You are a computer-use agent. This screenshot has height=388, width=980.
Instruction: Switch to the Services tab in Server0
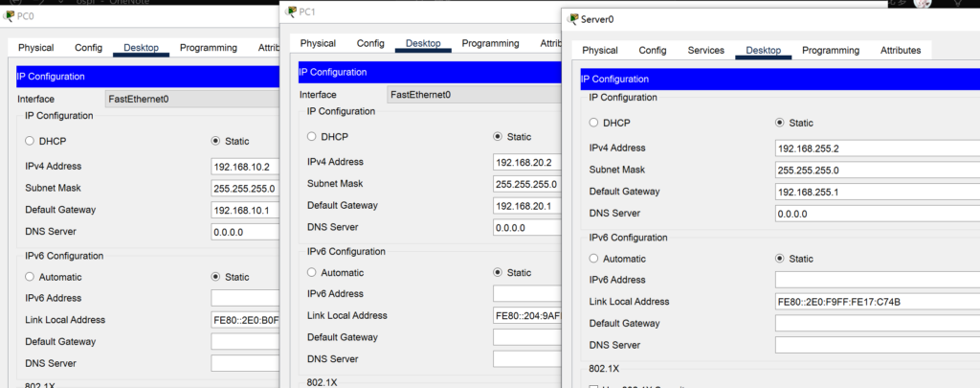[x=705, y=50]
